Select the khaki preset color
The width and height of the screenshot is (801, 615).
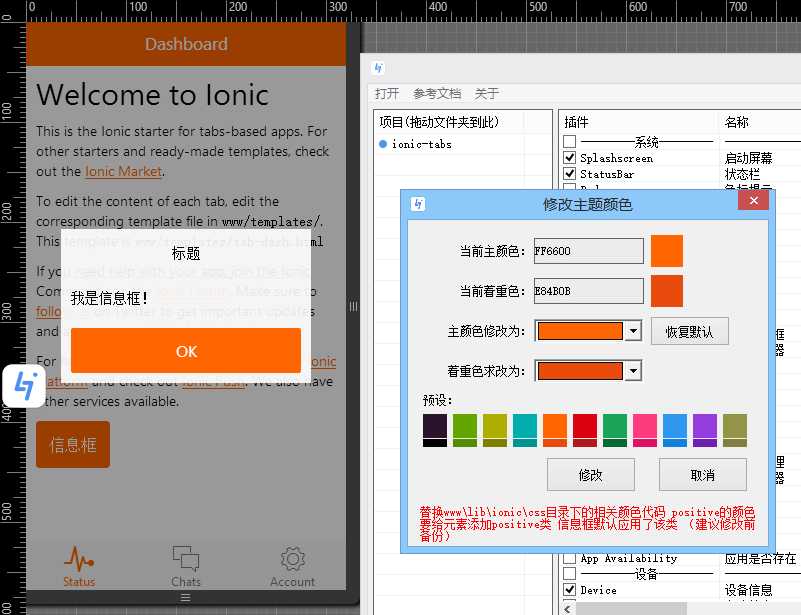click(735, 430)
